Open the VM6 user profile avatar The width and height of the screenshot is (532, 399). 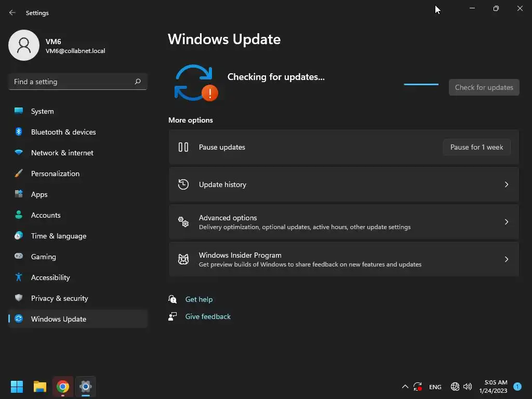coord(24,45)
